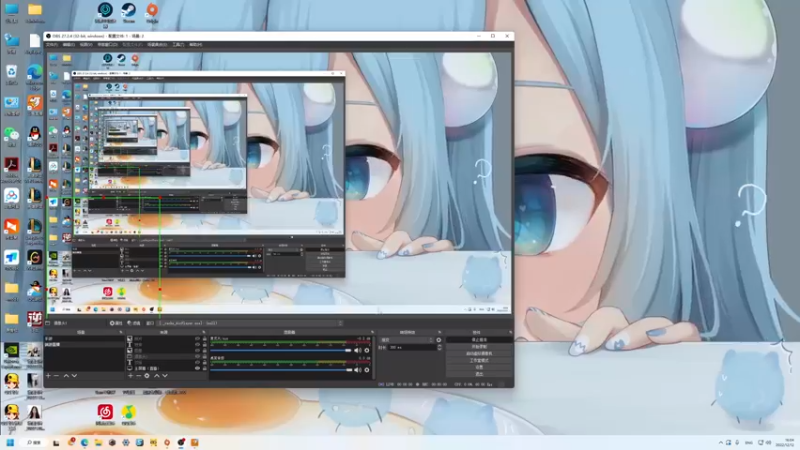Open mic/Aux channel settings gear in mixer
This screenshot has width=800, height=450.
(367, 351)
